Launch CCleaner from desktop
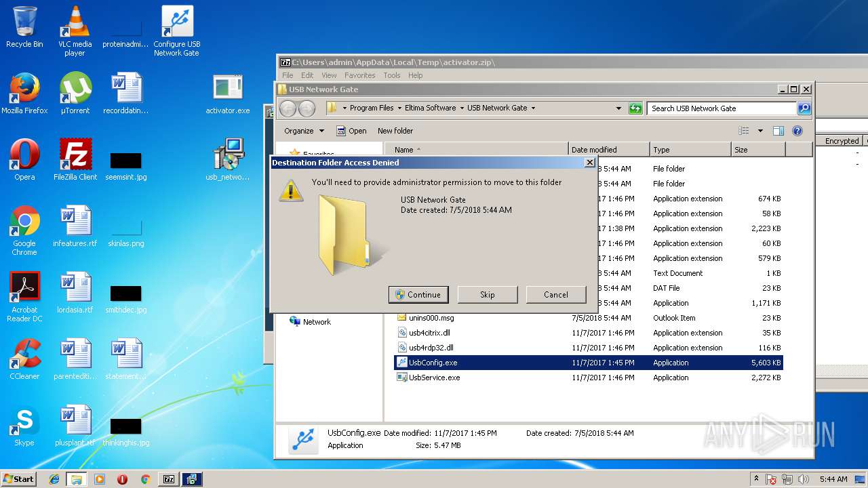The width and height of the screenshot is (868, 488). tap(24, 359)
